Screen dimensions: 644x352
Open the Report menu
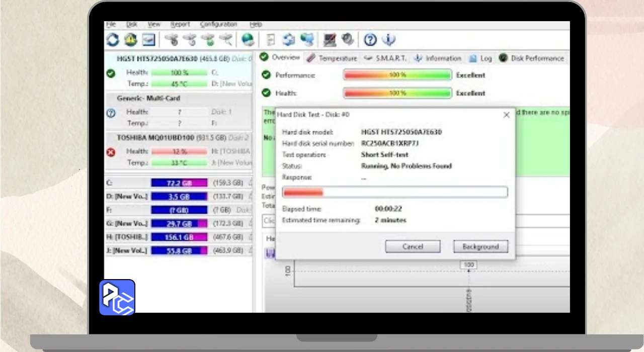pos(180,24)
